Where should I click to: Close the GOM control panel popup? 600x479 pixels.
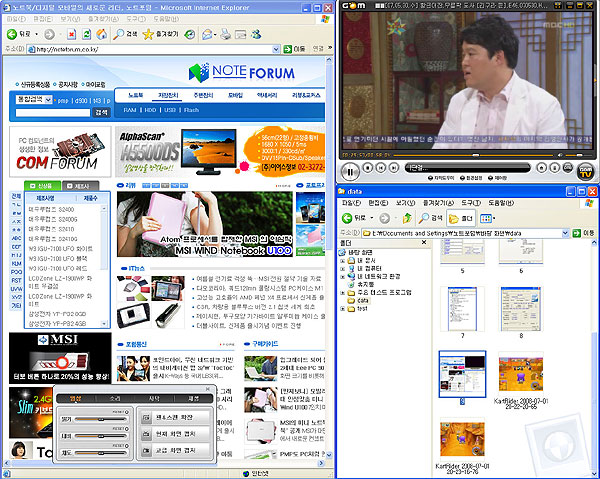pyautogui.click(x=208, y=389)
